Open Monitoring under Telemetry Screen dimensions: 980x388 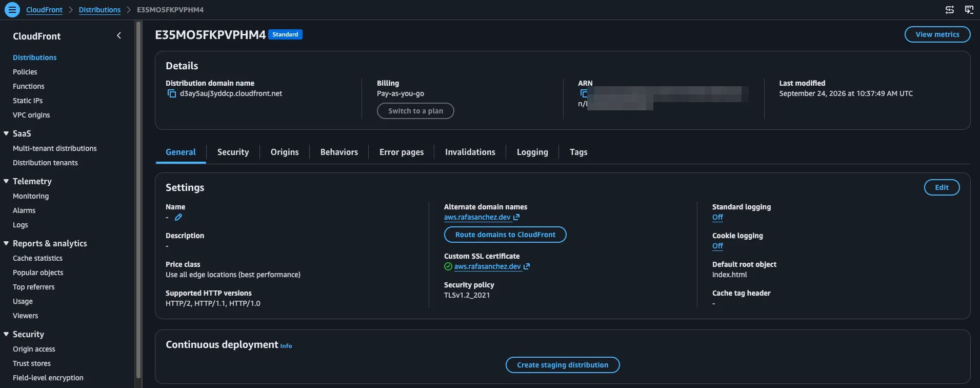31,196
